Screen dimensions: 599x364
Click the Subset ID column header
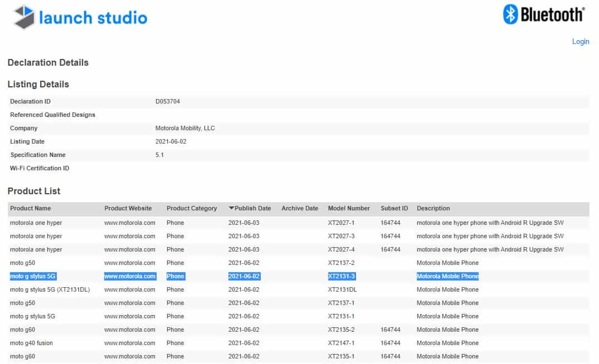coord(394,209)
